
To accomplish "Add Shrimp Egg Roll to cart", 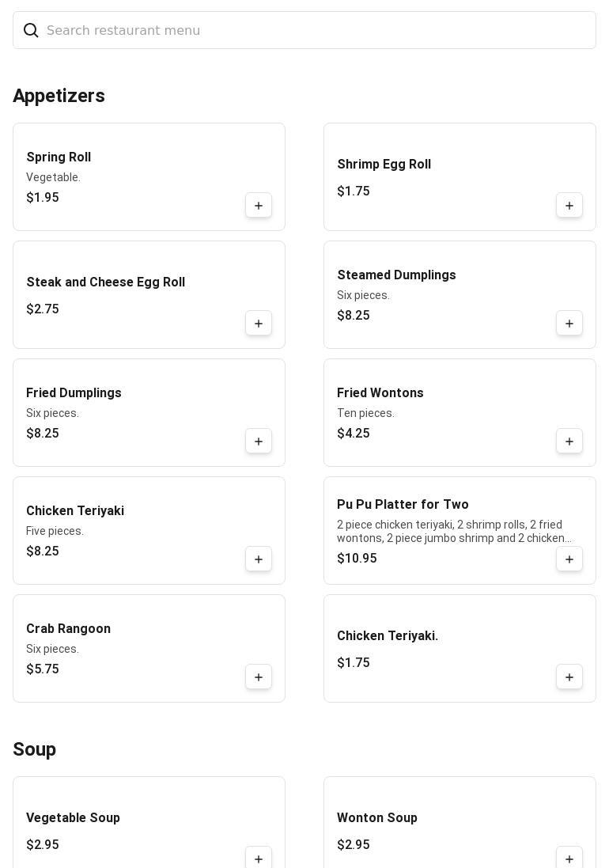I will click(x=569, y=206).
